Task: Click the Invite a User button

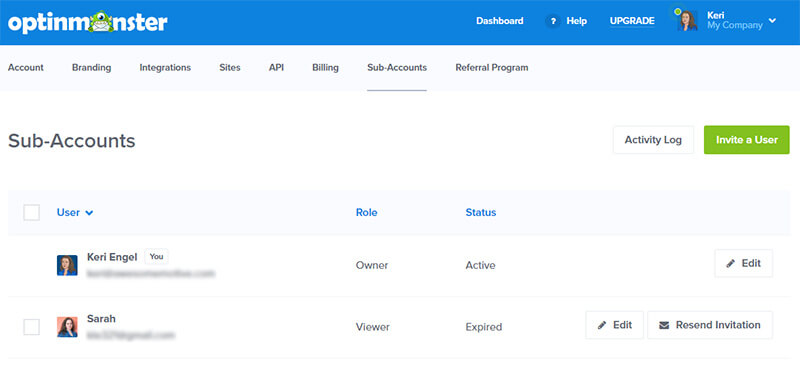Action: 746,140
